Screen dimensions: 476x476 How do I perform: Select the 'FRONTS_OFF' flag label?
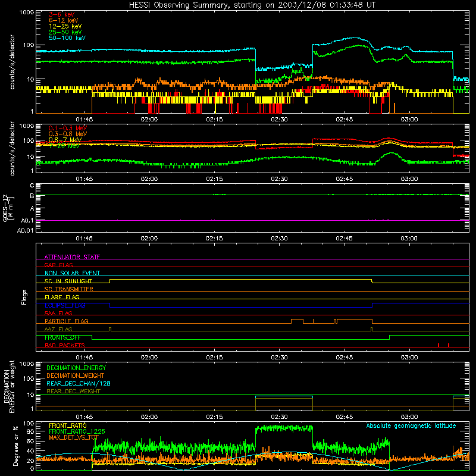click(x=62, y=337)
